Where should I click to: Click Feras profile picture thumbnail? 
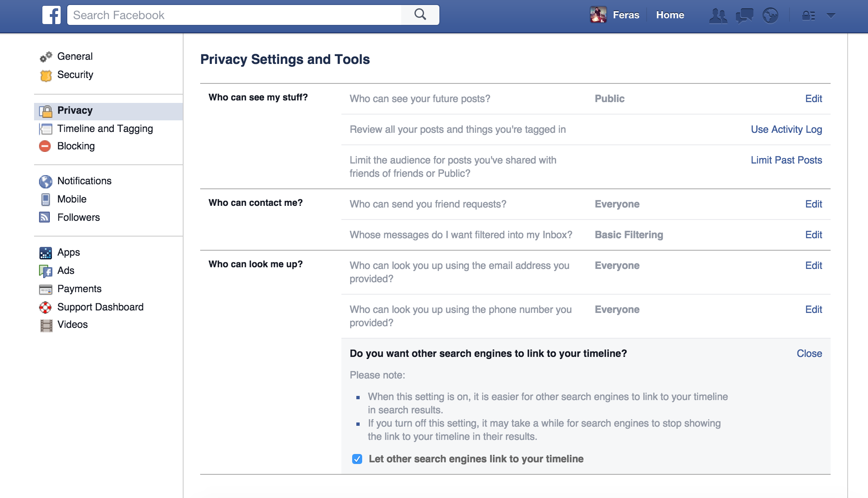tap(598, 15)
